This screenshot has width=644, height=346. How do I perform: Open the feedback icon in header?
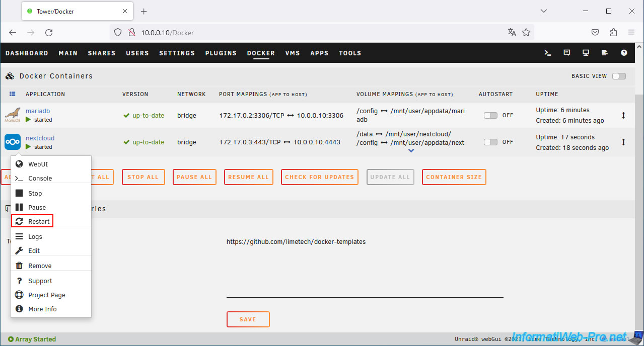pos(567,53)
